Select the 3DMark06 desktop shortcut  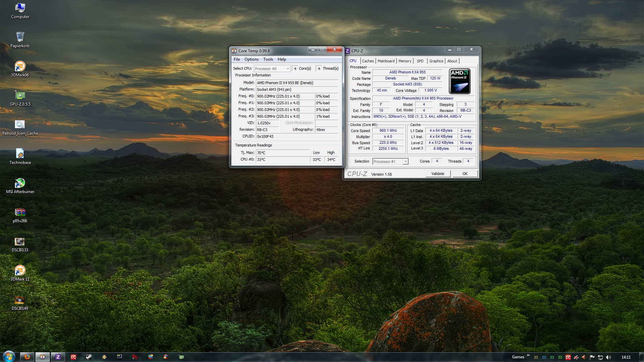(20, 69)
